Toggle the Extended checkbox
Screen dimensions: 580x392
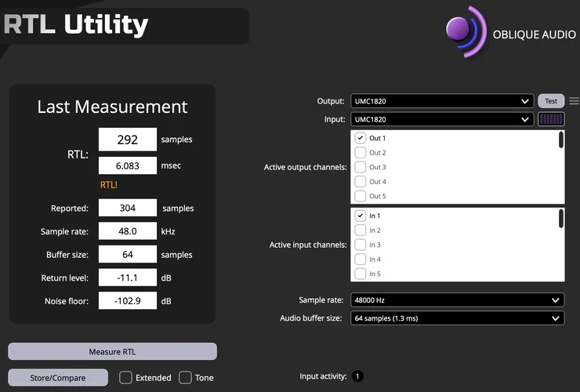(125, 378)
